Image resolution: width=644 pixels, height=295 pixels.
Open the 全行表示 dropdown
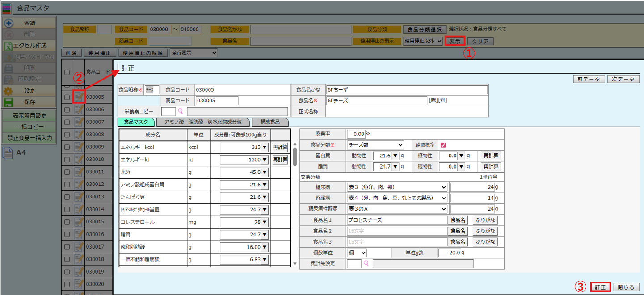pyautogui.click(x=194, y=53)
